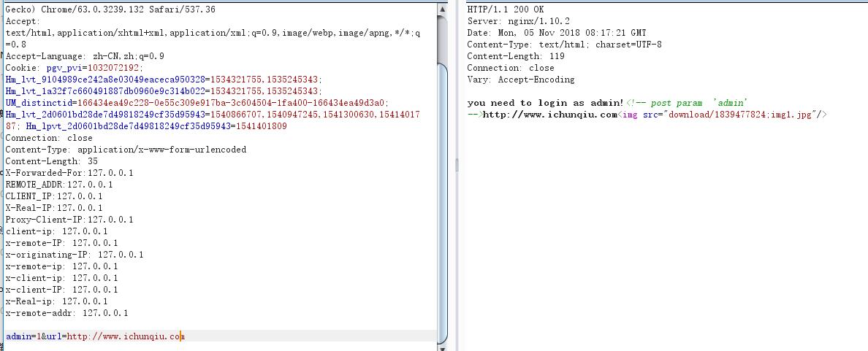Click the request scrollbar down arrow
This screenshot has height=351, width=868.
pyautogui.click(x=442, y=342)
